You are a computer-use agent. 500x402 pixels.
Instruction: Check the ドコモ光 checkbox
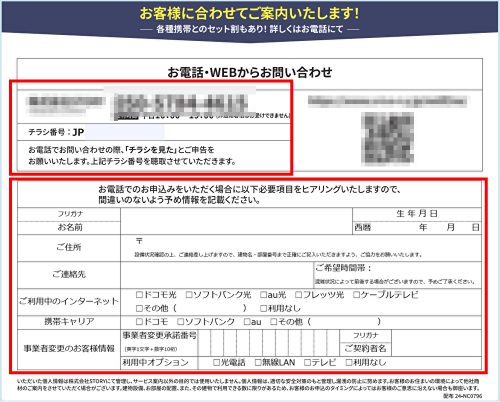tap(139, 295)
